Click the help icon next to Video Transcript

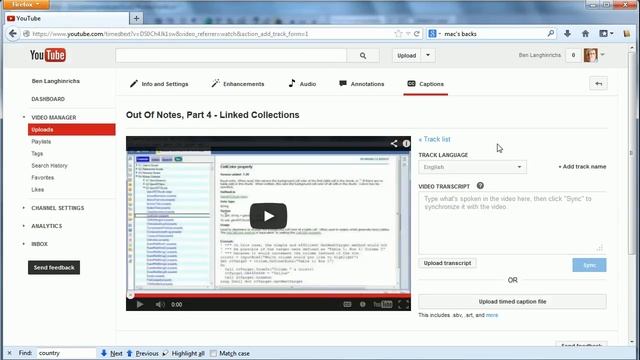pos(480,186)
